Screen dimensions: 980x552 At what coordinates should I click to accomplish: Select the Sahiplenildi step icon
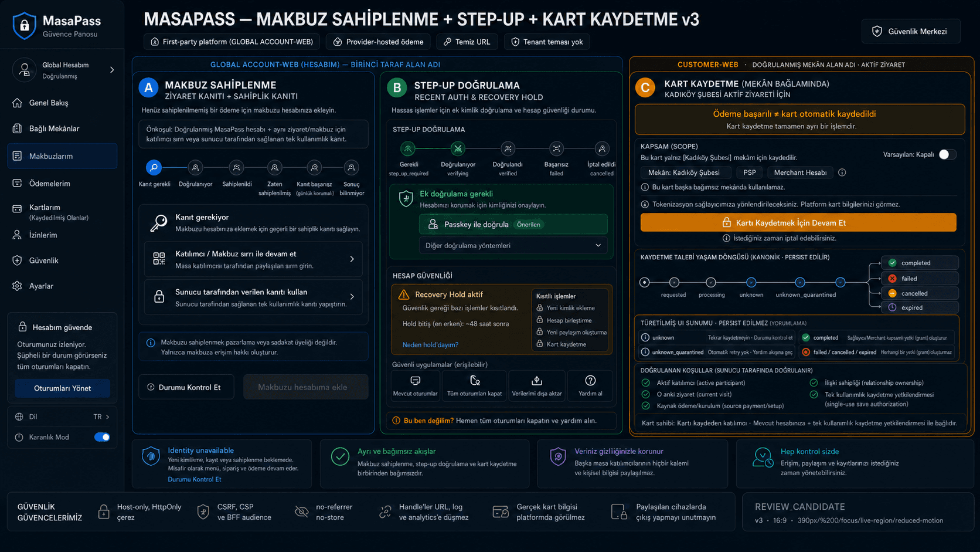click(x=236, y=168)
